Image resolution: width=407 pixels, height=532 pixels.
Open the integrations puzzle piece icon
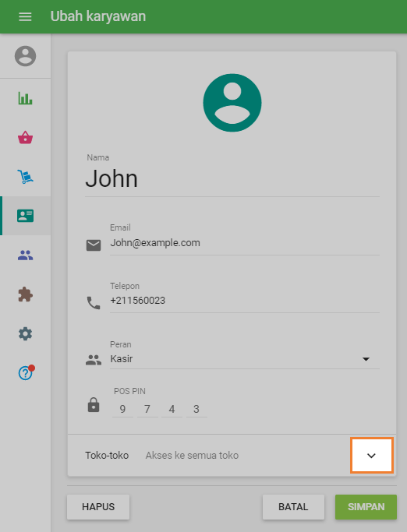click(25, 294)
